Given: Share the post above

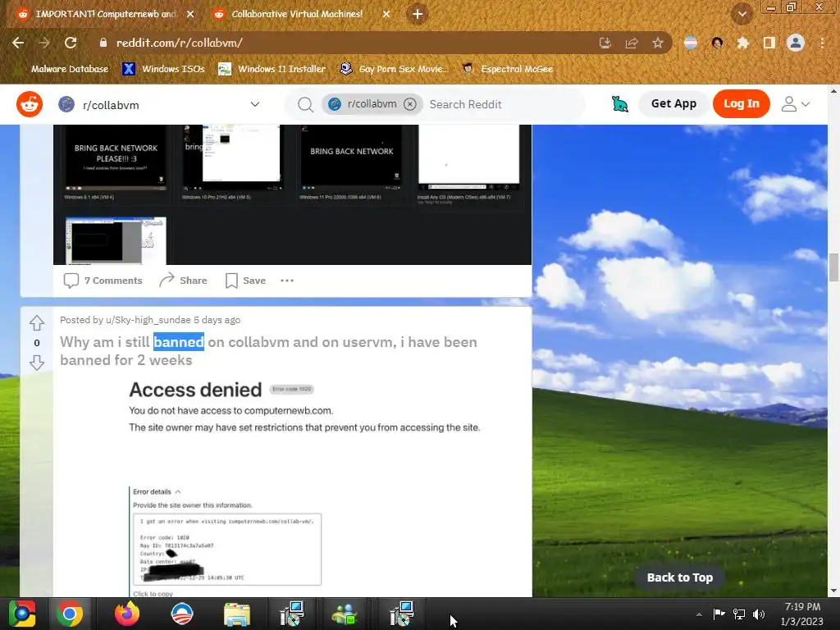Looking at the screenshot, I should pos(183,281).
